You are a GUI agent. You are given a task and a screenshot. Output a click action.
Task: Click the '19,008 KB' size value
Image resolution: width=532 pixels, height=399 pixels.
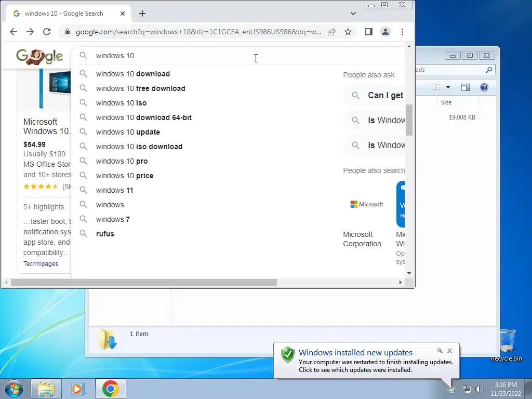click(x=462, y=117)
